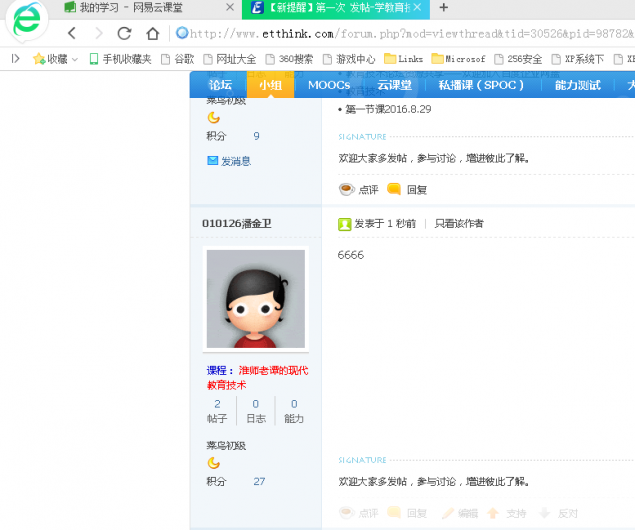The height and width of the screenshot is (530, 635).
Task: Close the 网易云课堂 tab
Action: point(230,7)
